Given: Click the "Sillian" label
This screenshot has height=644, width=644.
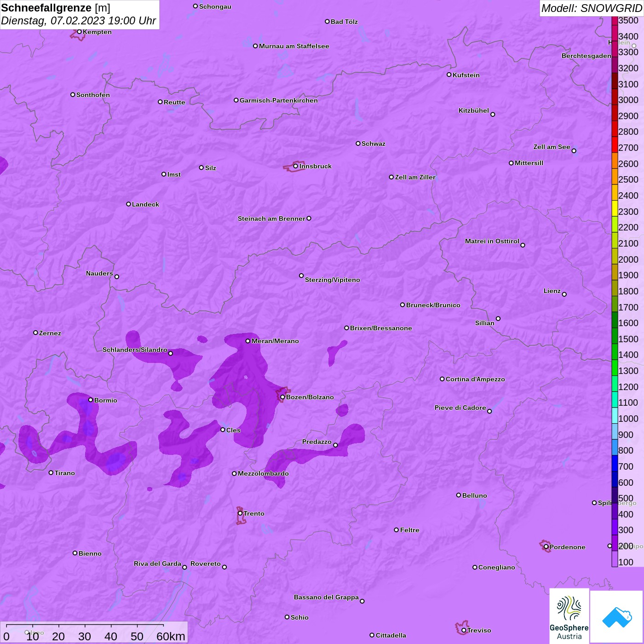Looking at the screenshot, I should [x=485, y=323].
